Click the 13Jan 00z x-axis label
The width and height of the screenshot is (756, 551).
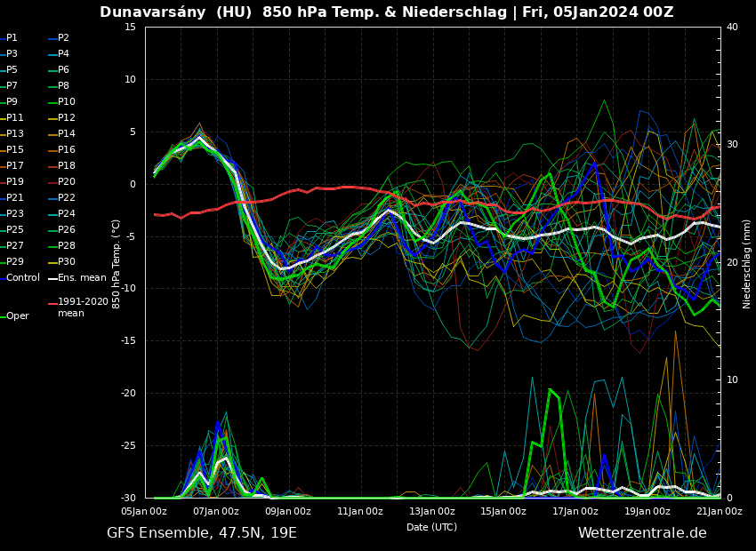(432, 512)
